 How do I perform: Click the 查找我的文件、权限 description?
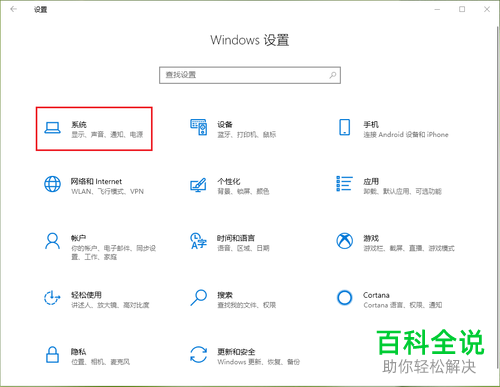[x=247, y=305]
